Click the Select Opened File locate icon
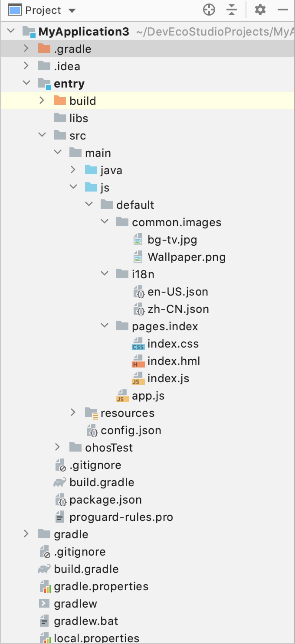 tap(209, 10)
